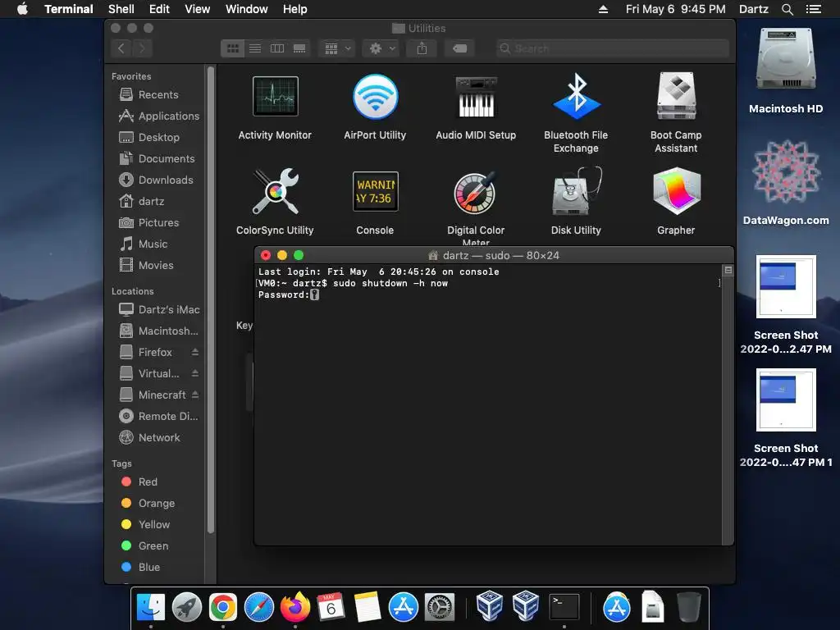Launch Firefox from the Dock
Viewport: 840px width, 630px height.
click(295, 607)
